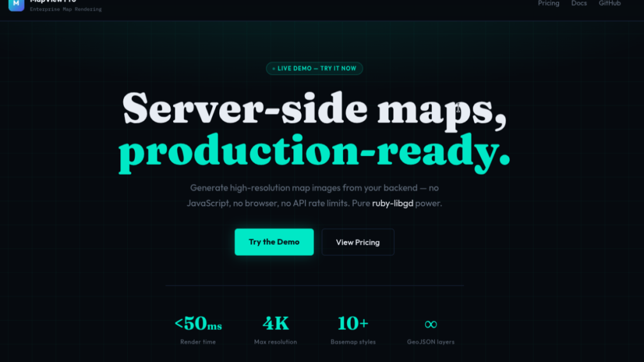Viewport: 644px width, 362px height.
Task: Click the "GeoJSON layers" label
Action: pos(431,342)
